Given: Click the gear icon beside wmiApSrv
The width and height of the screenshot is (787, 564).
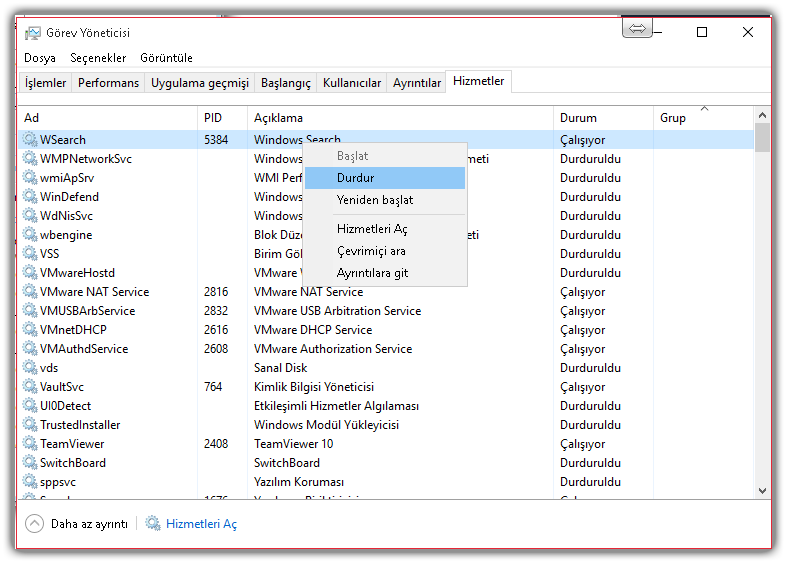Looking at the screenshot, I should point(30,177).
